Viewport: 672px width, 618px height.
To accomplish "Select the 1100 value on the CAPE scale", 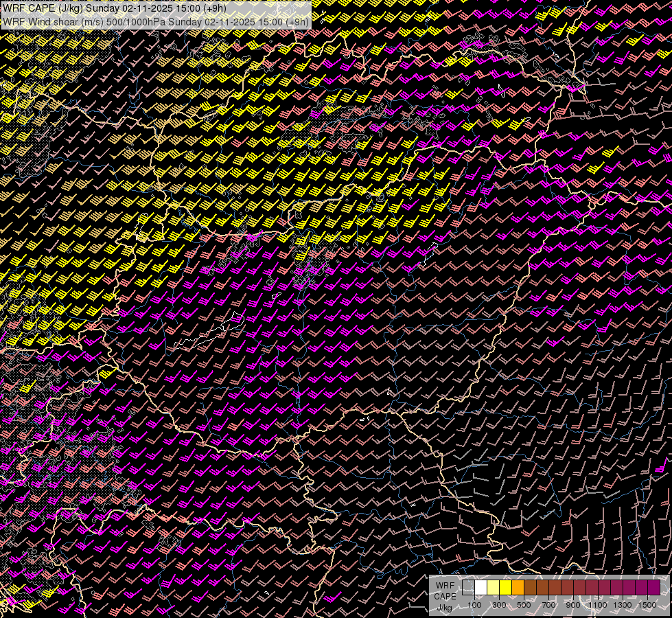I will click(x=598, y=605).
